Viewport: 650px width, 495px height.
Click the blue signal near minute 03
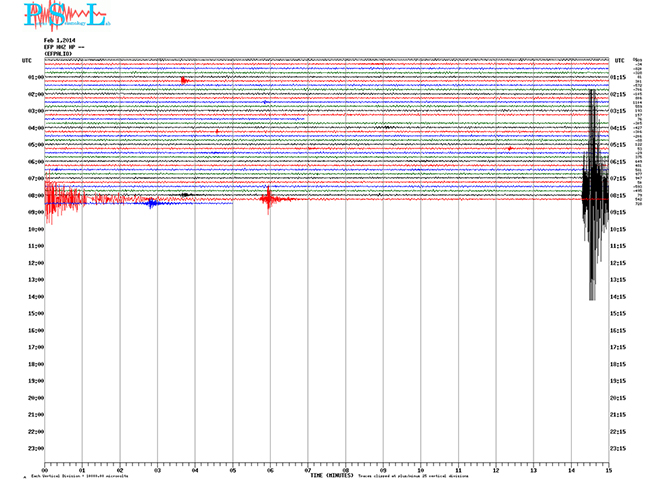[x=151, y=203]
